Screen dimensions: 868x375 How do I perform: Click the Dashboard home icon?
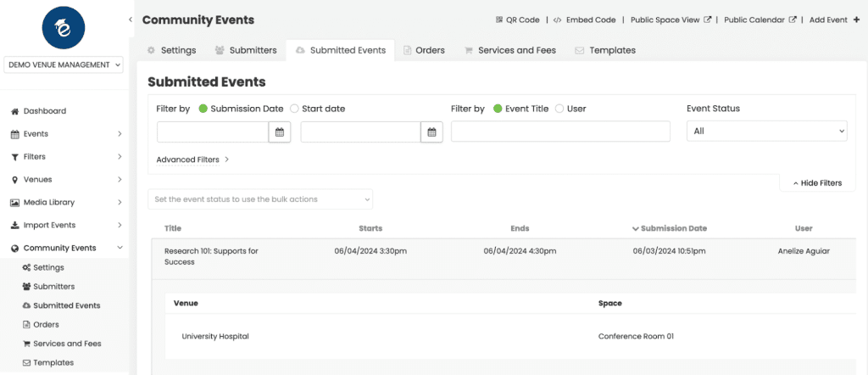coord(15,111)
